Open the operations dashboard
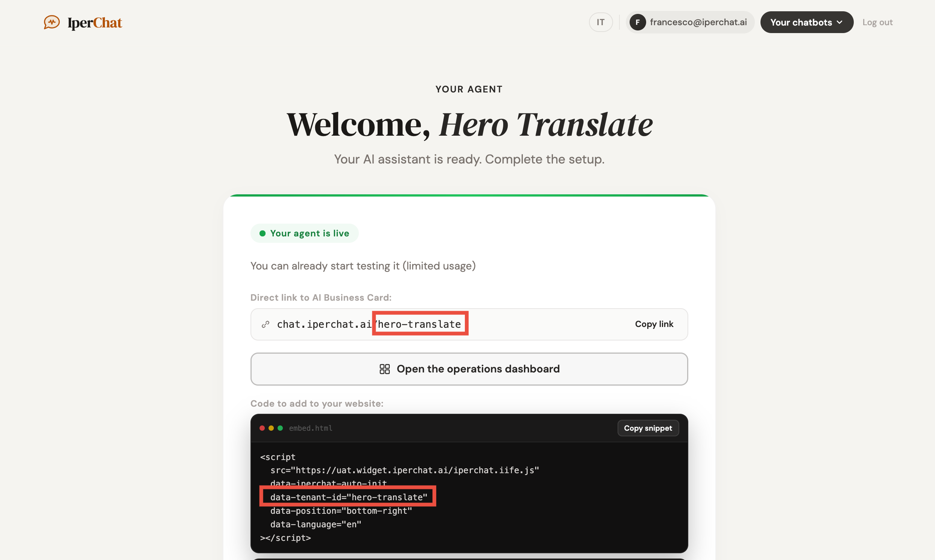The image size is (935, 560). point(469,369)
